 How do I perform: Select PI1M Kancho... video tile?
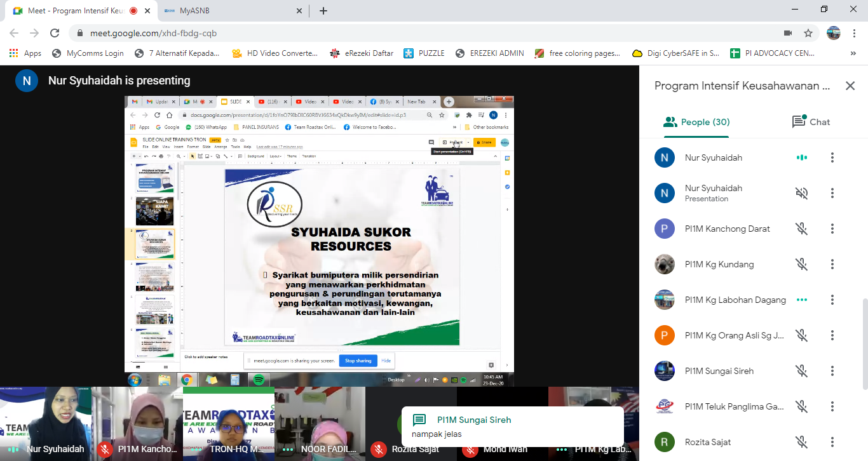(137, 424)
